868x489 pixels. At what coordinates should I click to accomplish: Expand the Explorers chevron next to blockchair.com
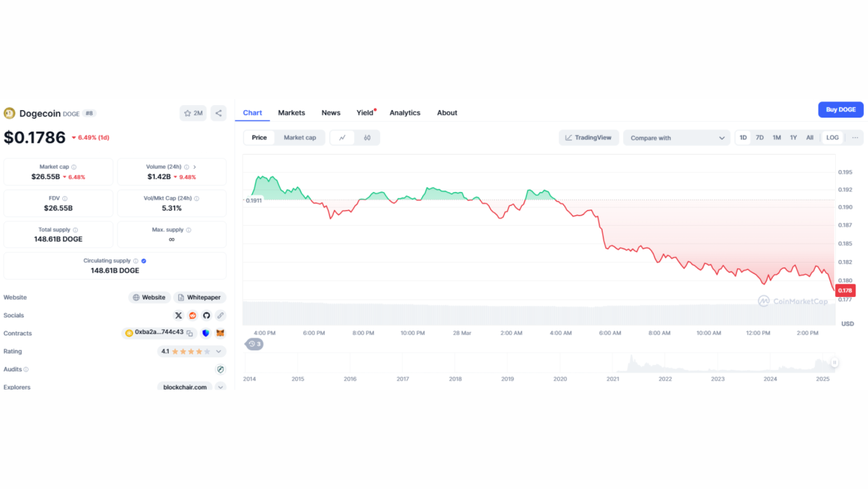220,387
